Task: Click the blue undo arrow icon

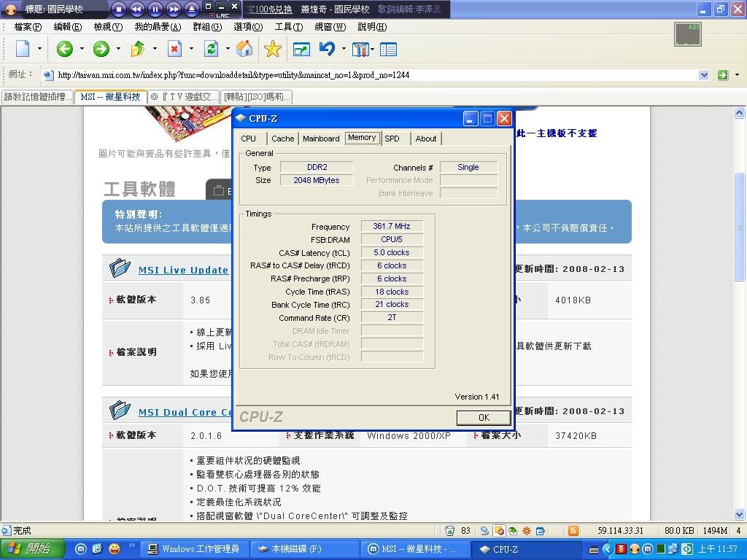Action: (x=328, y=49)
